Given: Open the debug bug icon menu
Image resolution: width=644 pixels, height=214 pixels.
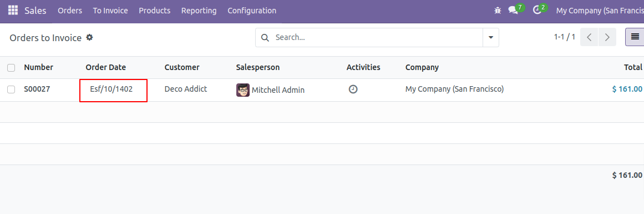Looking at the screenshot, I should click(498, 11).
